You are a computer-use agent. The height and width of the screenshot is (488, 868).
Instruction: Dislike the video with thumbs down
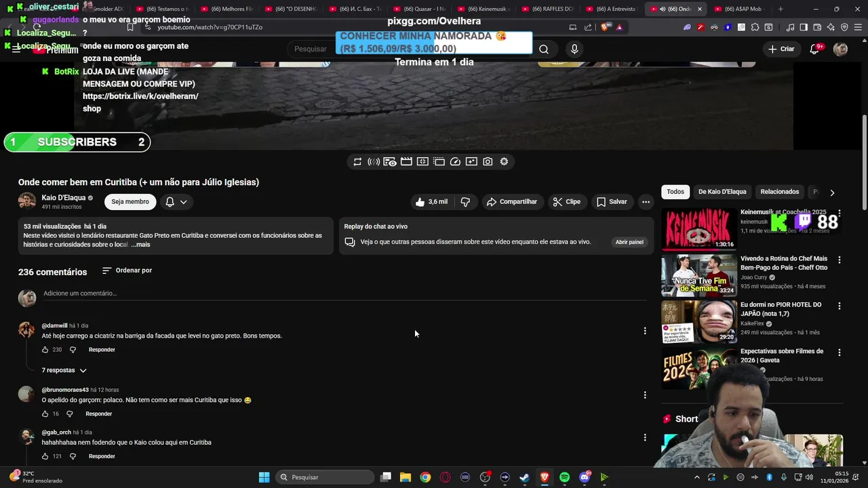coord(465,202)
